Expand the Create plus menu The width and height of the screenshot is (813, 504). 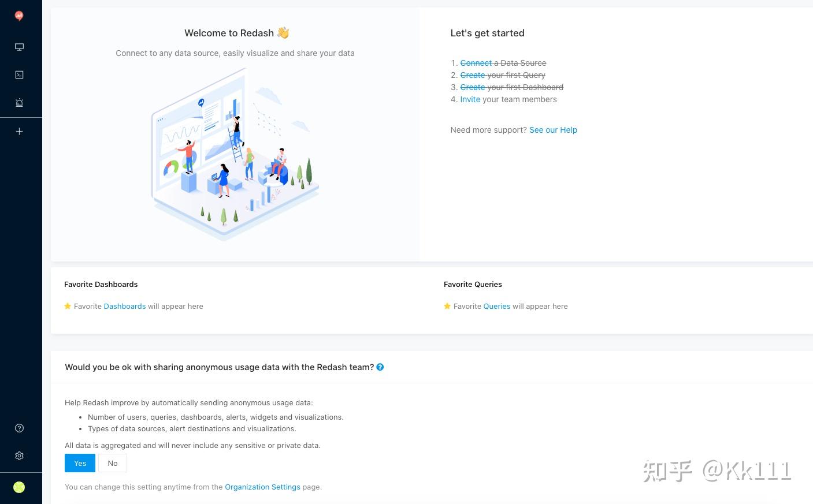tap(19, 132)
